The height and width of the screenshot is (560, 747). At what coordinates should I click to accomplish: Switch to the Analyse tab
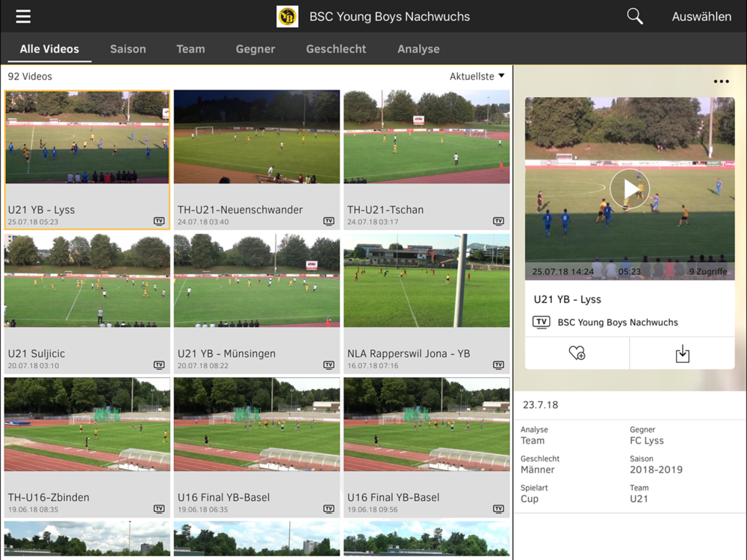[x=418, y=49]
